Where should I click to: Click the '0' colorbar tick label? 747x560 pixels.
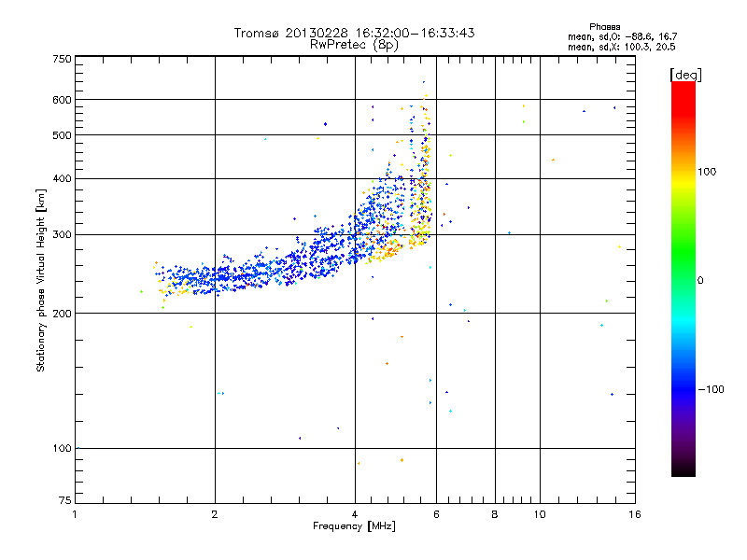[700, 281]
